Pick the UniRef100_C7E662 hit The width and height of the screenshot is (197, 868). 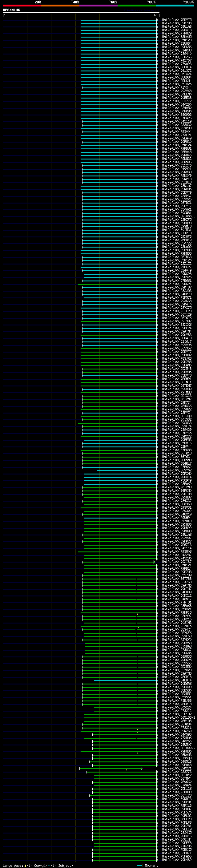177,467
